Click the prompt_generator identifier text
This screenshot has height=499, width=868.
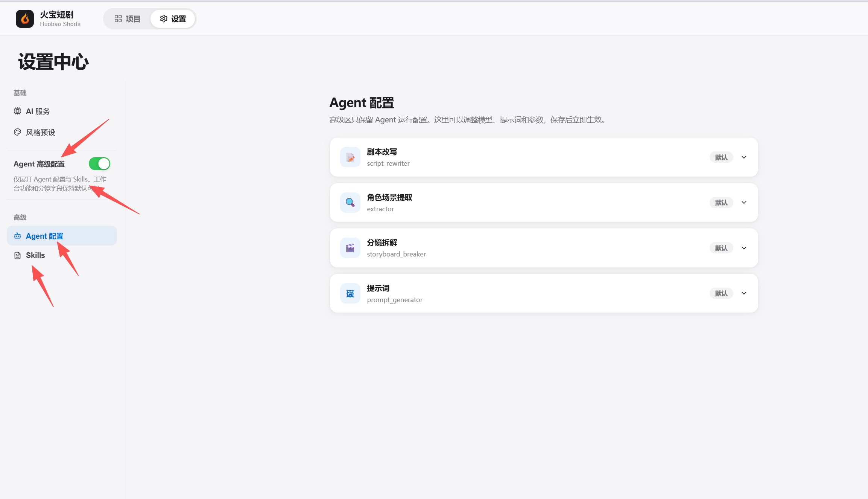pyautogui.click(x=395, y=300)
